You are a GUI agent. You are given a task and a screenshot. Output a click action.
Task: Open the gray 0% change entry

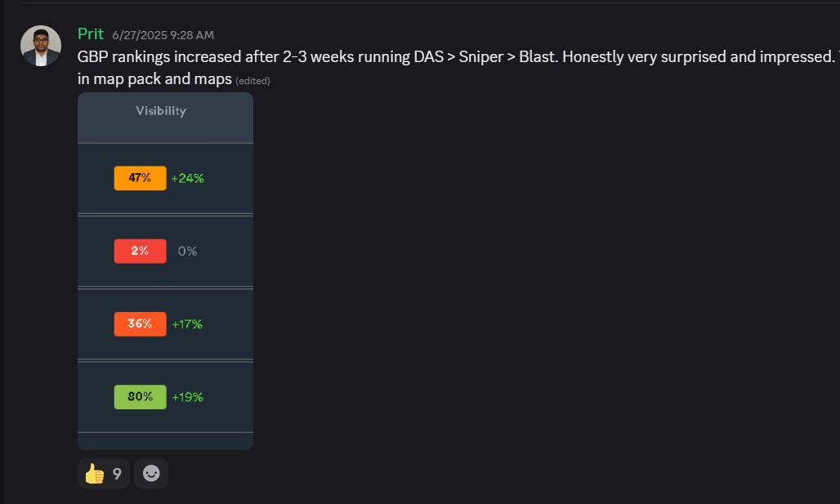[187, 251]
